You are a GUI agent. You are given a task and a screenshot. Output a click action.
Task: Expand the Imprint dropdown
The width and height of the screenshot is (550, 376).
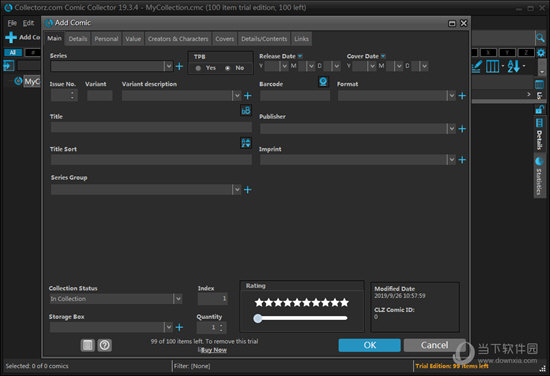[x=451, y=160]
